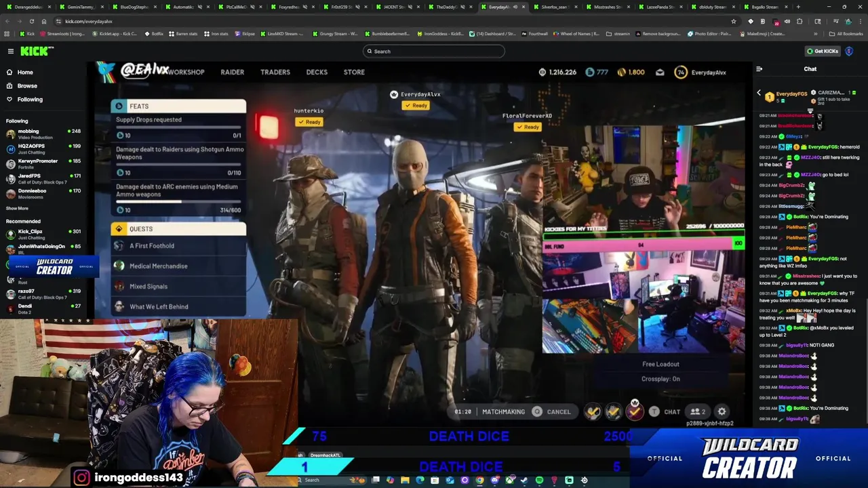This screenshot has width=868, height=488.
Task: Open the A First Foothold quest
Action: (x=178, y=245)
